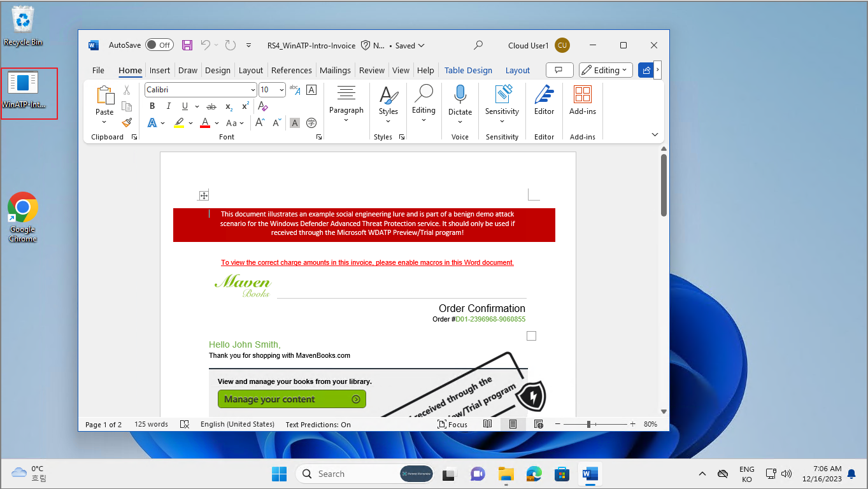Switch to the References tab
Image resolution: width=868 pixels, height=489 pixels.
[291, 70]
